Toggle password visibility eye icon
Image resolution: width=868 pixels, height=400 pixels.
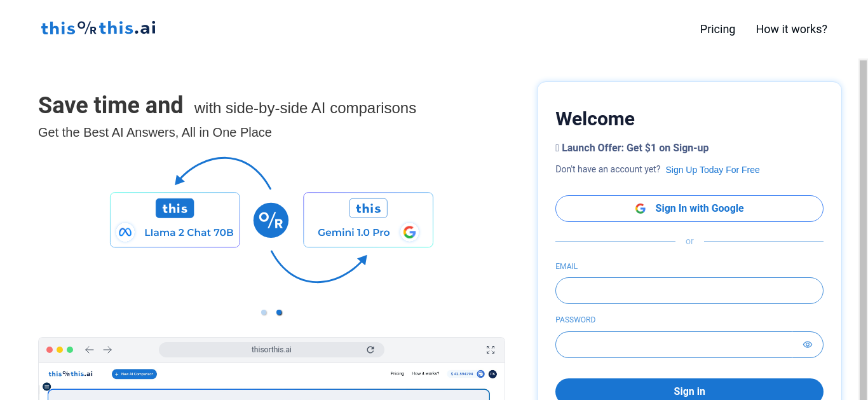[x=808, y=345]
